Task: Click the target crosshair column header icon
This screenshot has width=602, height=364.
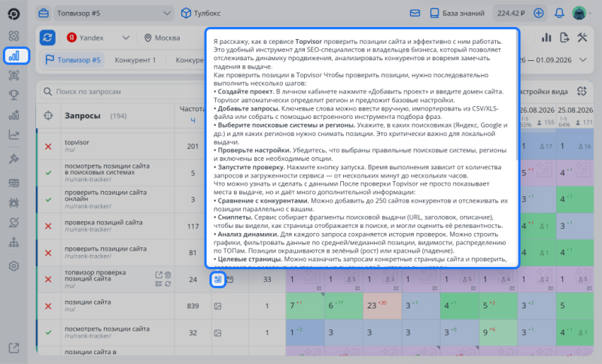Action: click(x=48, y=116)
